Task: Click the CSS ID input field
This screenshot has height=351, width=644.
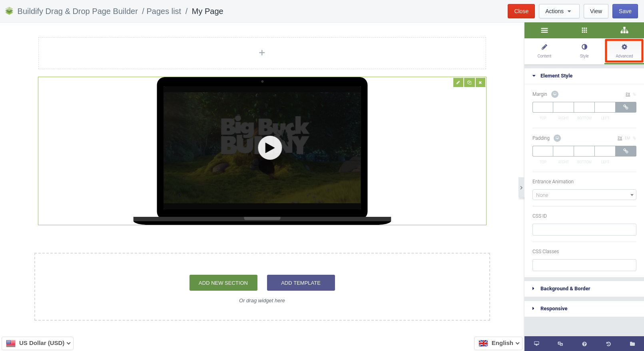Action: tap(584, 230)
